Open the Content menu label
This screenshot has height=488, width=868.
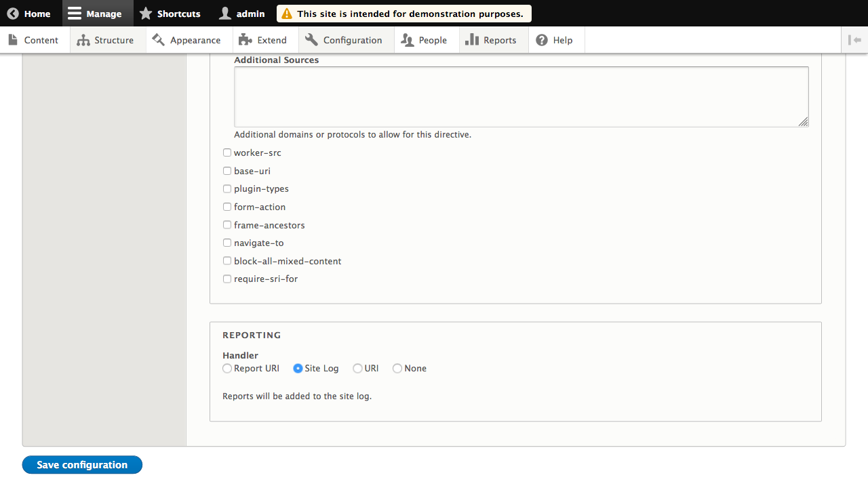[41, 40]
